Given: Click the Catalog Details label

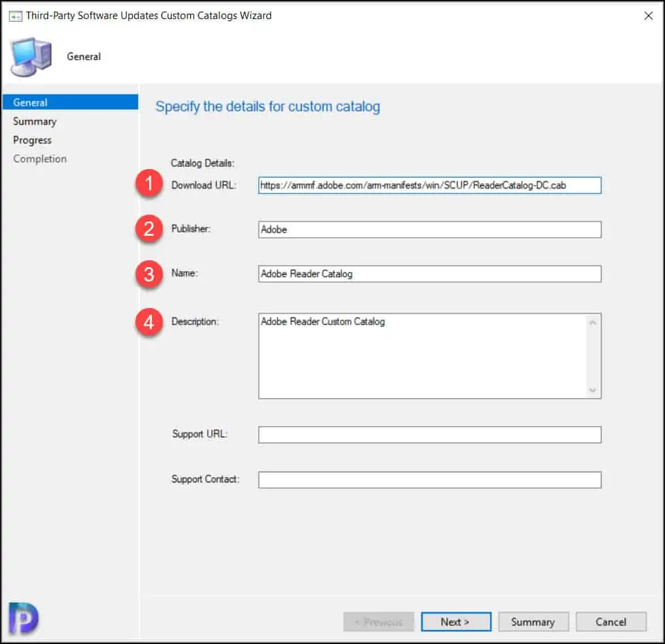Looking at the screenshot, I should (x=202, y=164).
